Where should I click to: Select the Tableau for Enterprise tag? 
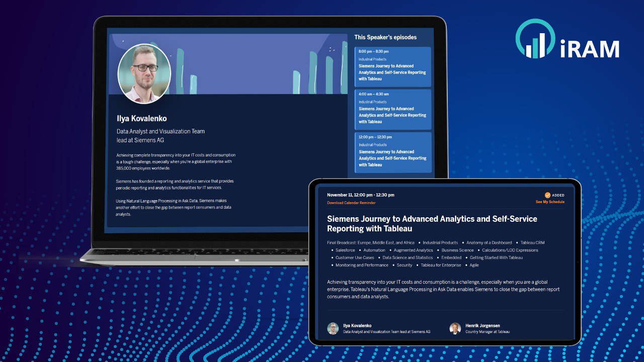pyautogui.click(x=441, y=265)
